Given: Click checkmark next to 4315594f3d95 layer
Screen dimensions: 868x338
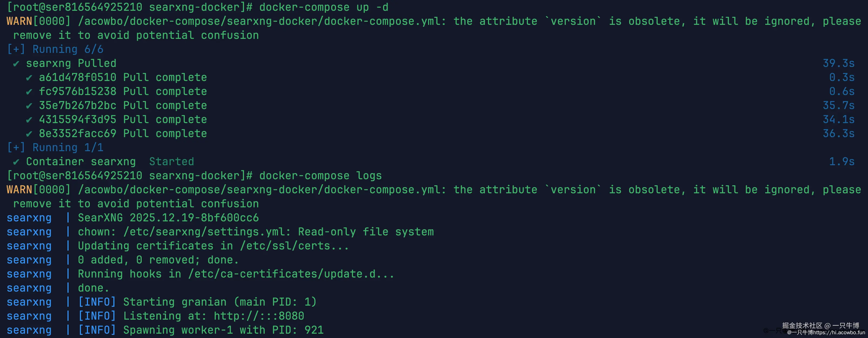Looking at the screenshot, I should 29,120.
